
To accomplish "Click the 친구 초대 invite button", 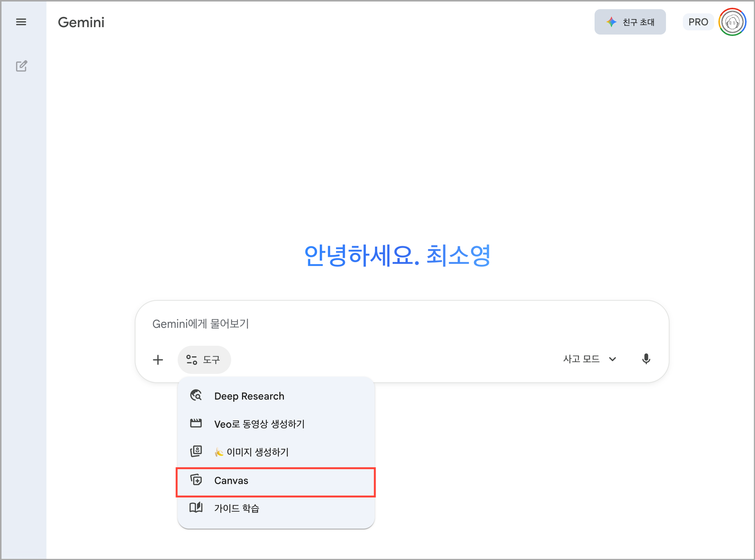I will coord(630,22).
